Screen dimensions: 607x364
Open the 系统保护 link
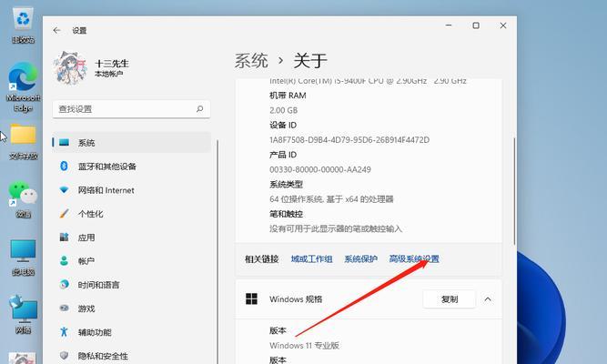(360, 259)
